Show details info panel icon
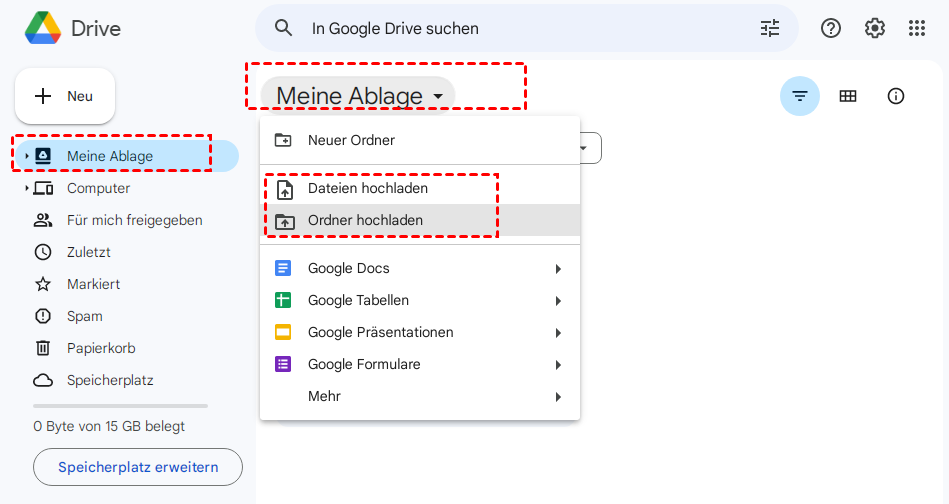 896,96
